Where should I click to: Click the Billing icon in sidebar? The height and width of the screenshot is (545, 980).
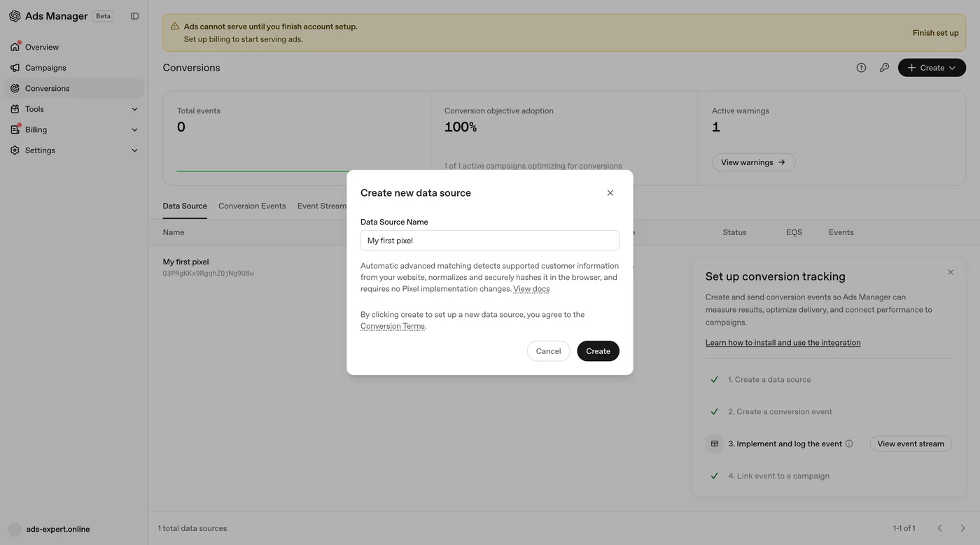[15, 129]
